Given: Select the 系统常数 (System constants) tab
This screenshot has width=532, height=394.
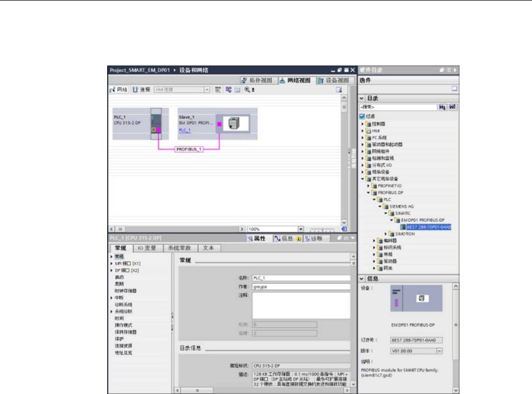Looking at the screenshot, I should (x=180, y=248).
